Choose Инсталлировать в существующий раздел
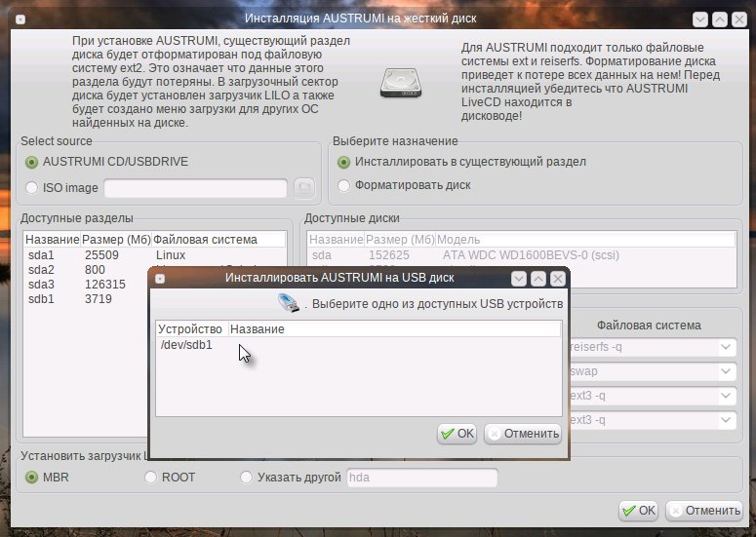 pyautogui.click(x=461, y=162)
